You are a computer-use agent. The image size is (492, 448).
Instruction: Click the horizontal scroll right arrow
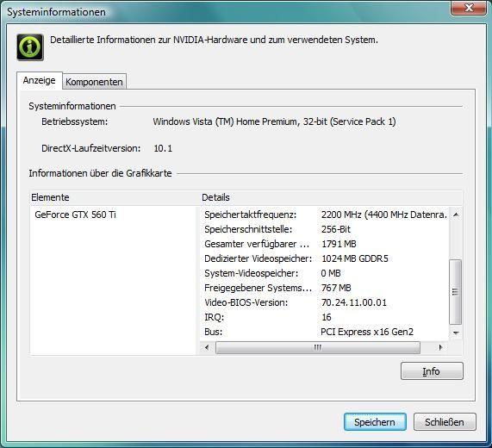pyautogui.click(x=441, y=347)
